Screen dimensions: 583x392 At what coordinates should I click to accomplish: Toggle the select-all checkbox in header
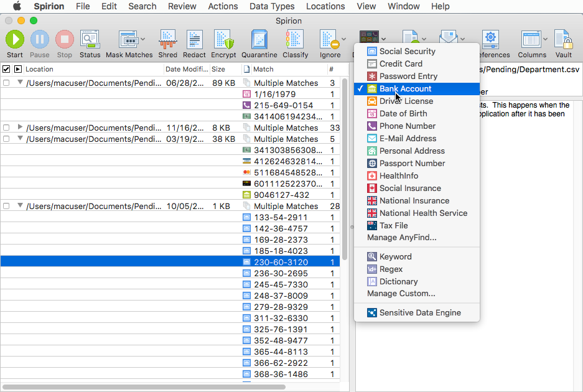coord(6,69)
